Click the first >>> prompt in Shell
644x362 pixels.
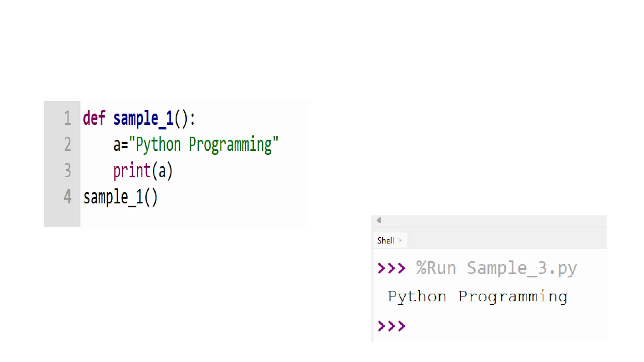[x=391, y=268]
